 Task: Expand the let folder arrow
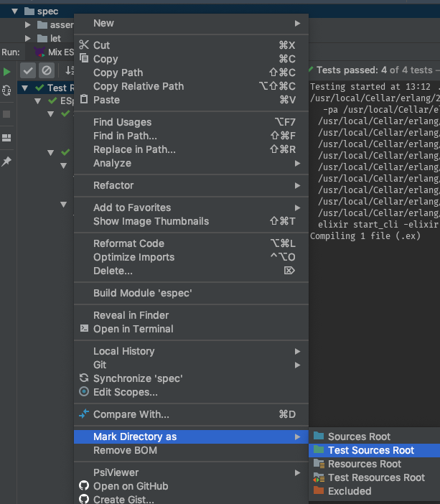28,39
